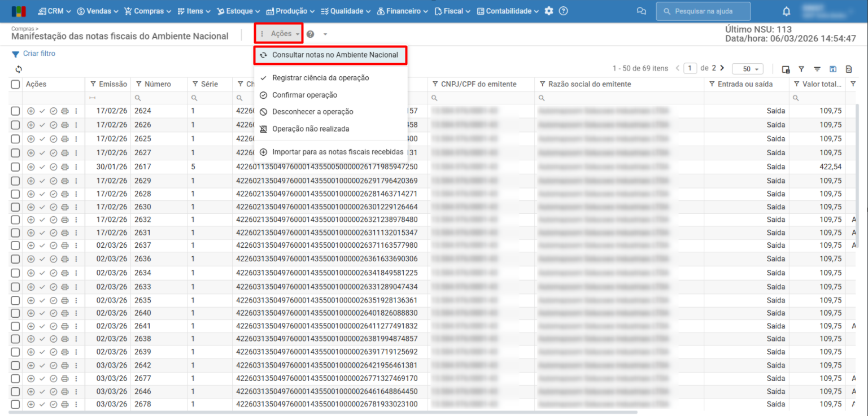Image resolution: width=868 pixels, height=416 pixels.
Task: Check the row checkbox for note 2617
Action: click(15, 167)
